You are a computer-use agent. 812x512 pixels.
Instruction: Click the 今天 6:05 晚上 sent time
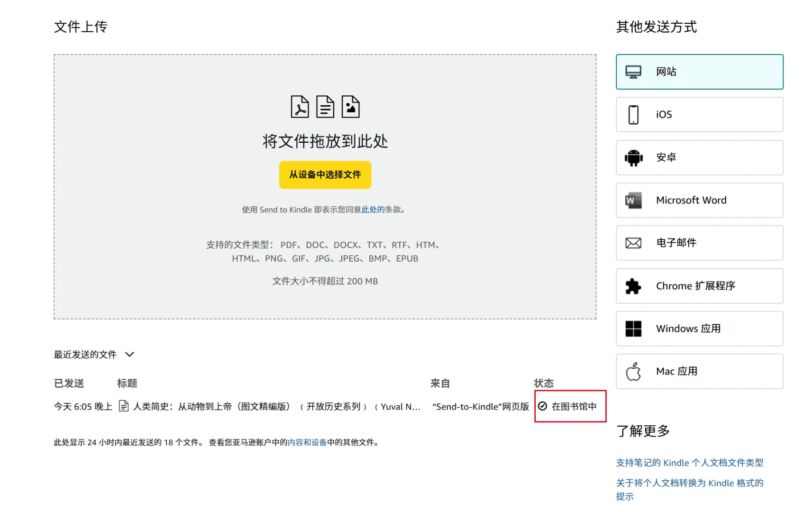83,407
